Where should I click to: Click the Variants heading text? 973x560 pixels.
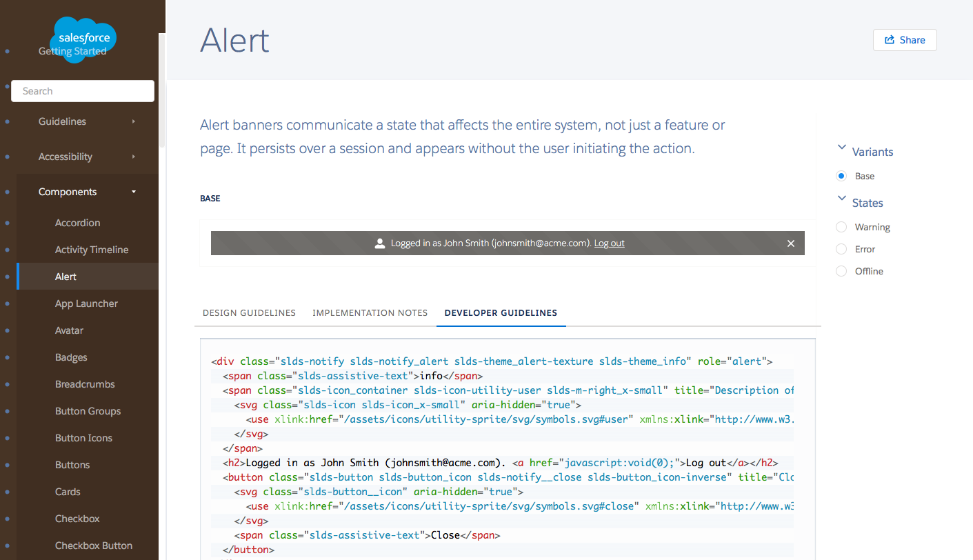coord(872,152)
